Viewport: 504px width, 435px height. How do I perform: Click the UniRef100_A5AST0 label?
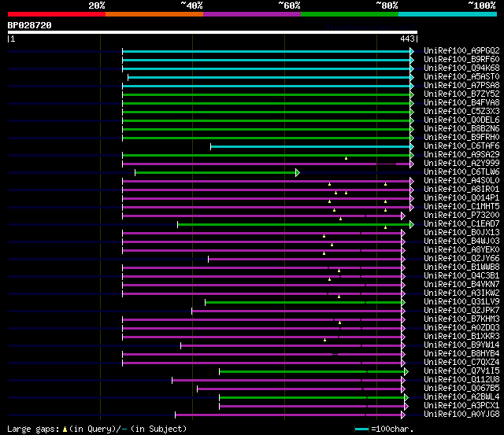point(461,77)
